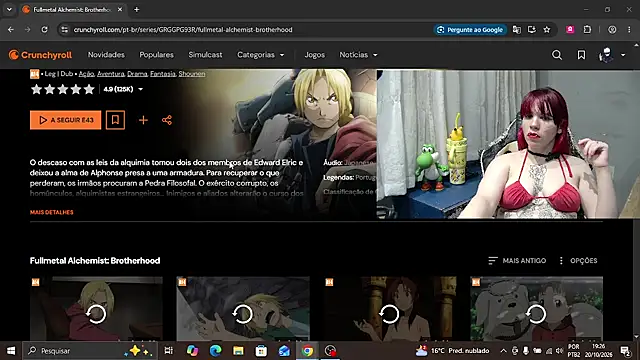This screenshot has width=640, height=360.
Task: Open a new browser tab
Action: click(137, 9)
